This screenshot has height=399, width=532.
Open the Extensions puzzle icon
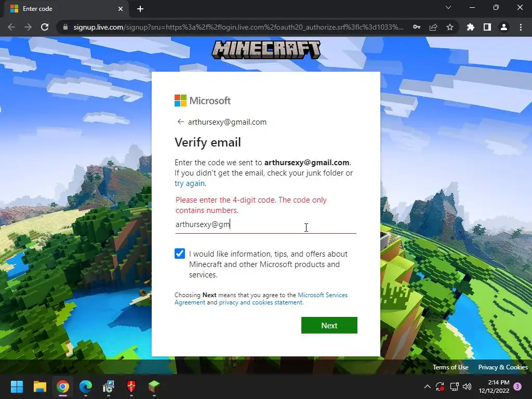click(x=470, y=27)
